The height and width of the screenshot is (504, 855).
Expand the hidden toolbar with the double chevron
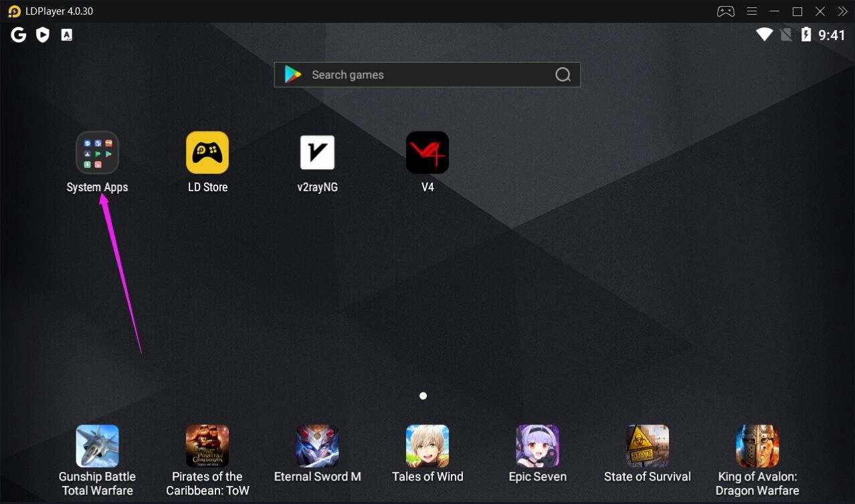(843, 11)
